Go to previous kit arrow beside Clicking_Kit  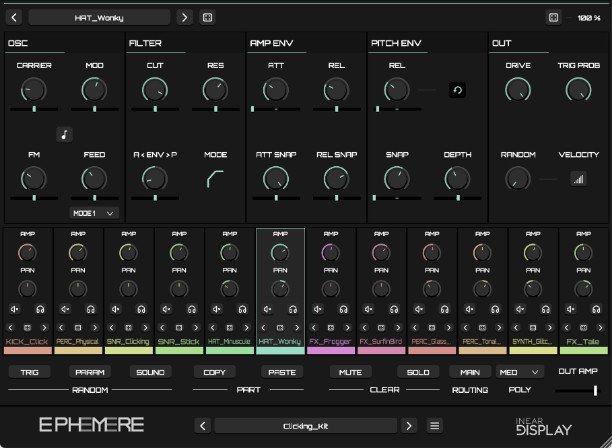203,426
